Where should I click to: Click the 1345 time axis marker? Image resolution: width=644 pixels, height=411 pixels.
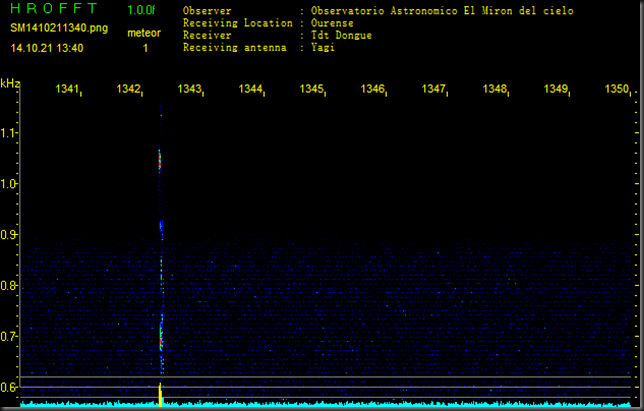311,89
